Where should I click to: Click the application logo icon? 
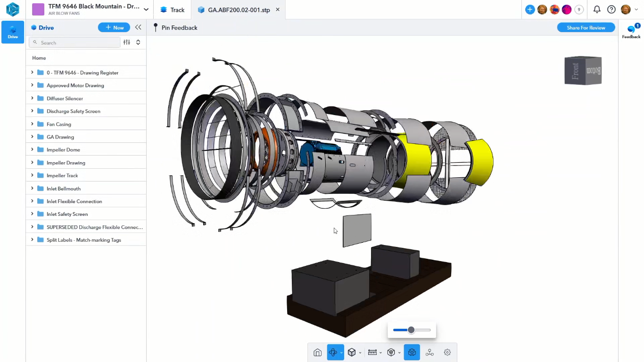pos(13,9)
